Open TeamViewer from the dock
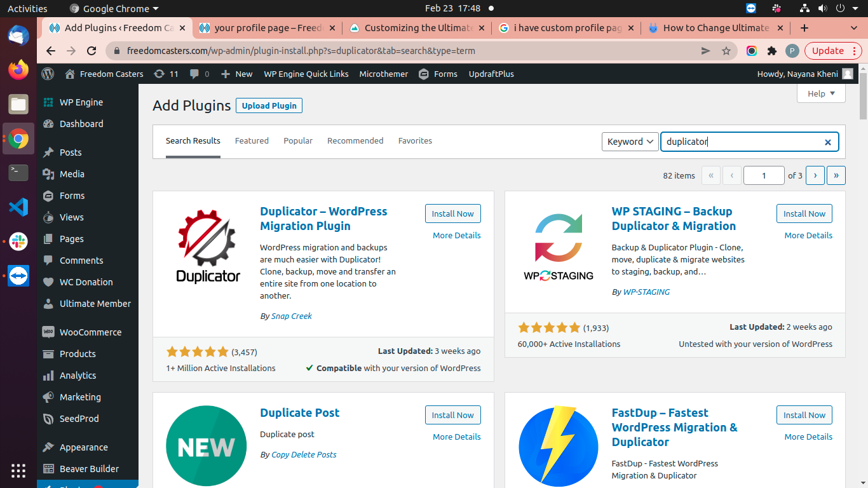Image resolution: width=868 pixels, height=488 pixels. click(x=18, y=276)
